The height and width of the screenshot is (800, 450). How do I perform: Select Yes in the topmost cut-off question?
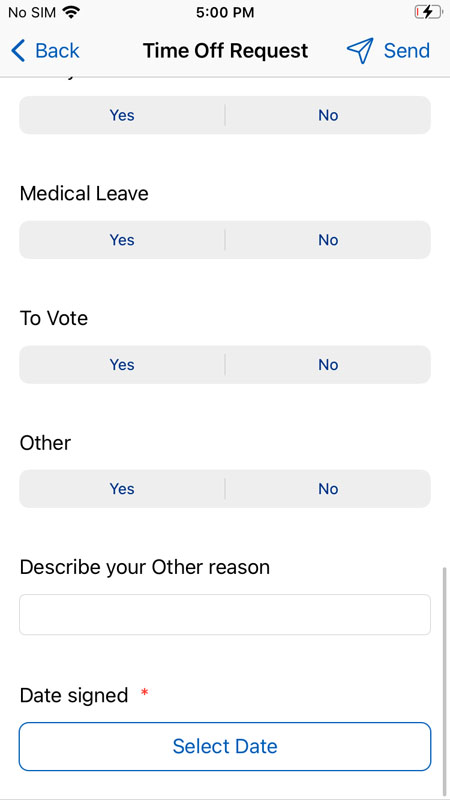(x=122, y=115)
